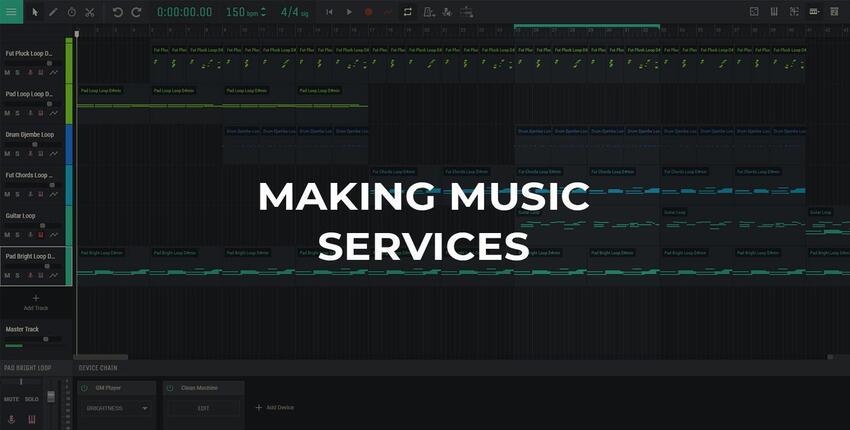The image size is (850, 430).
Task: Open automation for Guitar Loop track
Action: click(x=54, y=235)
